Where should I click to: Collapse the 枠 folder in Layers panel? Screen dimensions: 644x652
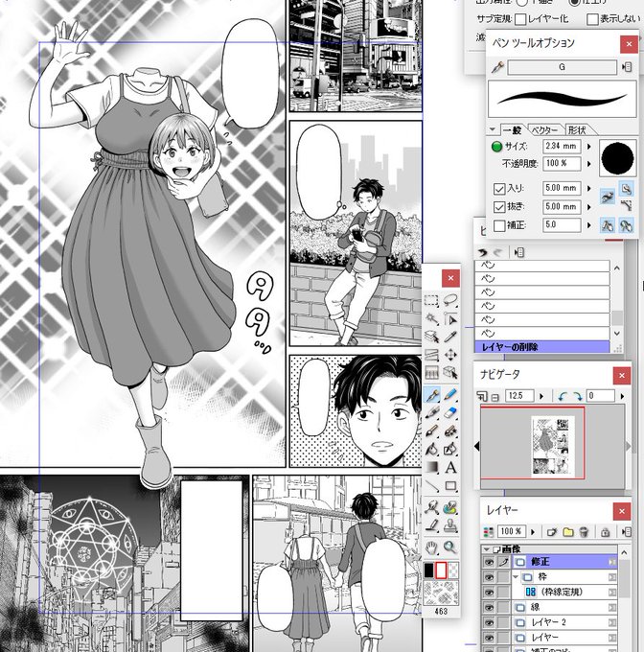[x=516, y=577]
